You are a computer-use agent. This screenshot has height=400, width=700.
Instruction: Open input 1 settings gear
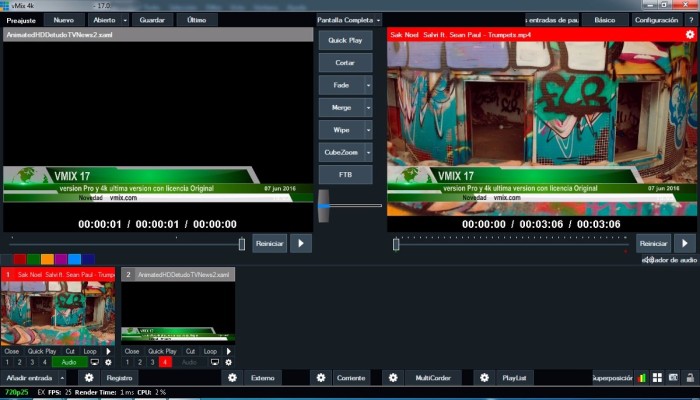(108, 362)
